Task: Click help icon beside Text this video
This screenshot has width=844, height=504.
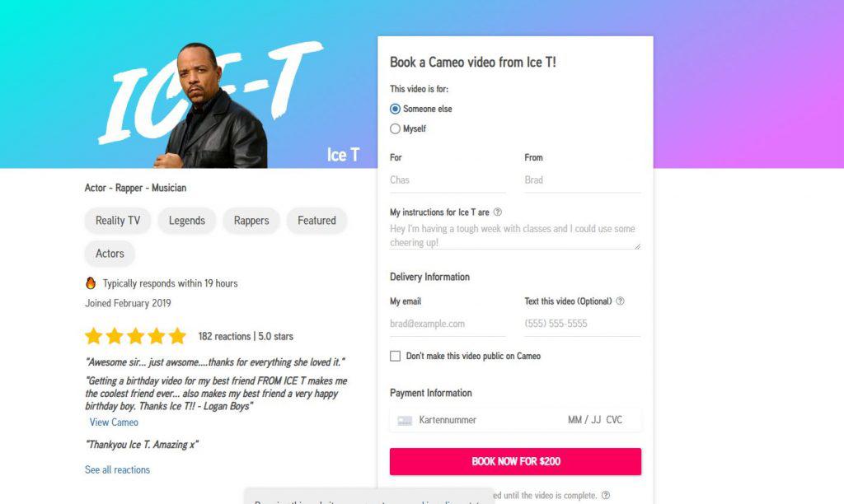Action: [x=620, y=301]
